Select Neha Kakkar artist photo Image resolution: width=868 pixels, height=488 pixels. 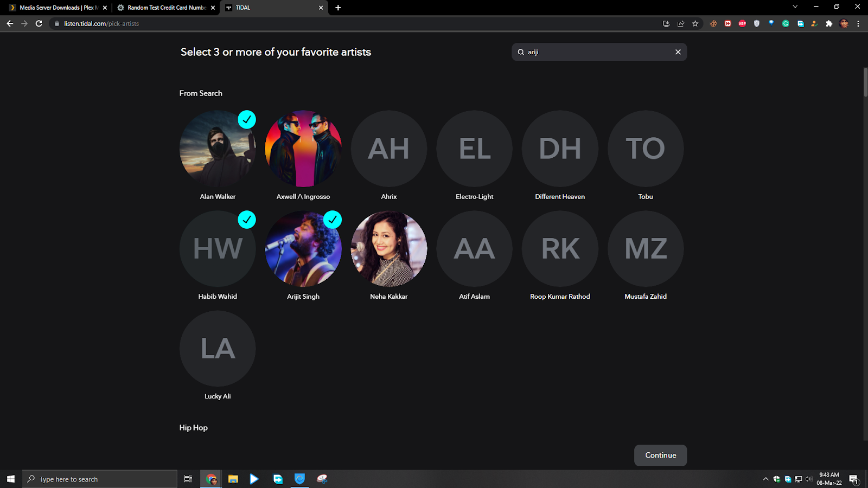click(x=389, y=249)
